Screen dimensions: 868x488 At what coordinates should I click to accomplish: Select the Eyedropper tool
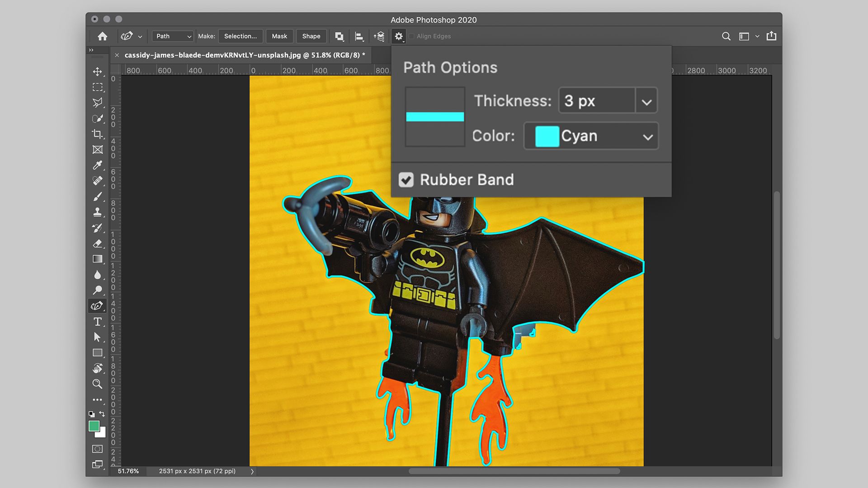97,165
